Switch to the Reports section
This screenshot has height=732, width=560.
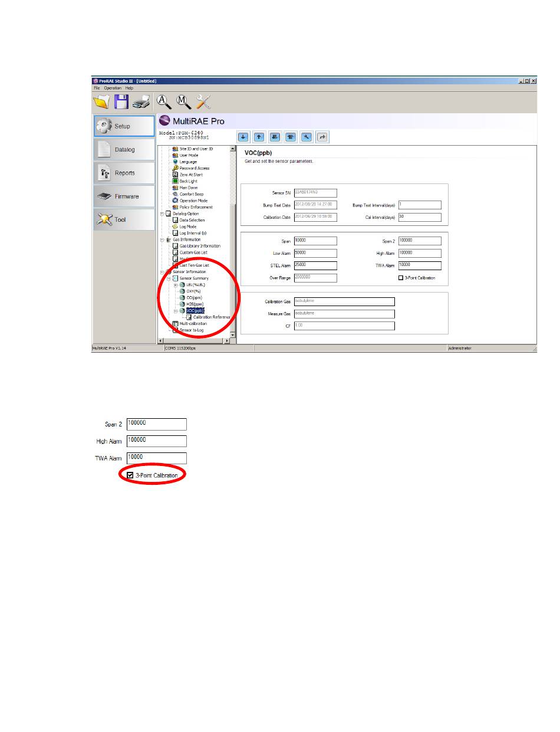124,173
